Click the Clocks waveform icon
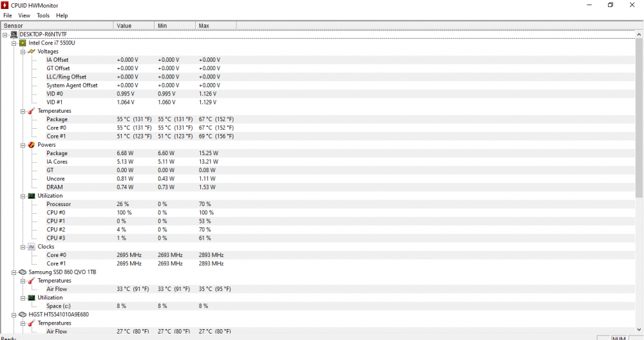 pos(32,247)
